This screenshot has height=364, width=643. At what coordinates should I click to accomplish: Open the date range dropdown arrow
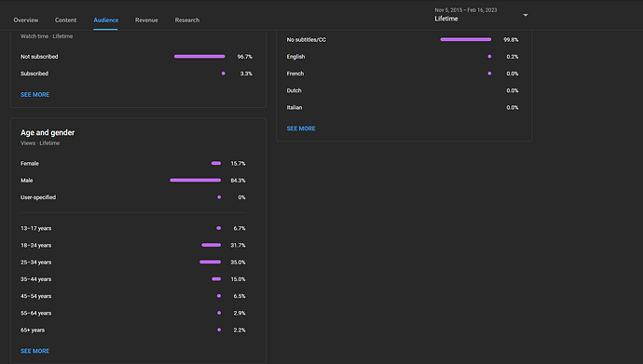(x=526, y=15)
